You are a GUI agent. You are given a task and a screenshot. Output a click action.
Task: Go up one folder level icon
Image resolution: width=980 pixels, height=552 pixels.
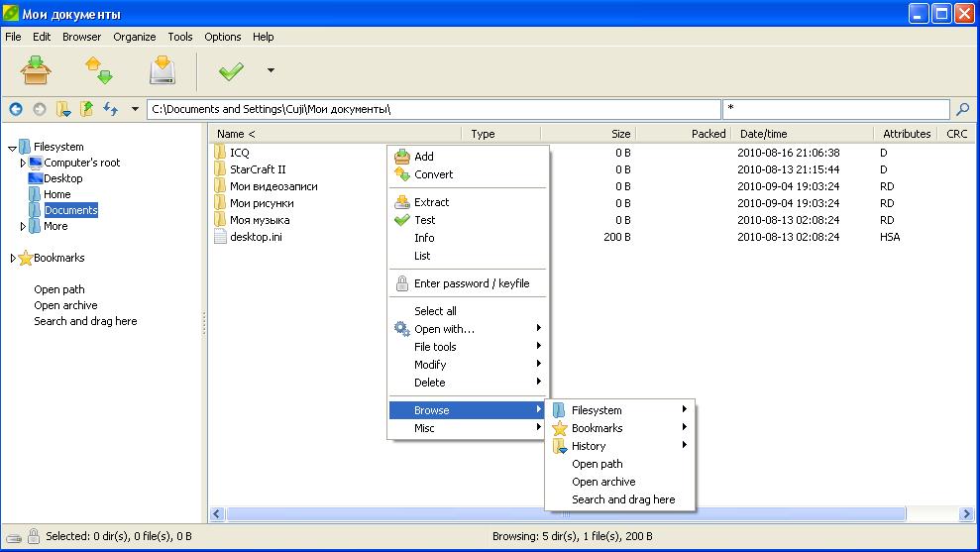(87, 109)
